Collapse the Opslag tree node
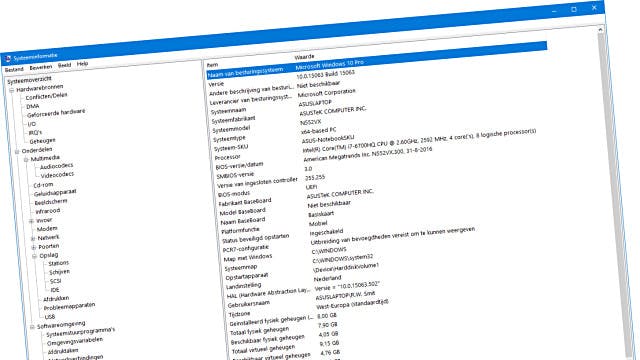This screenshot has width=640, height=360. [x=35, y=256]
